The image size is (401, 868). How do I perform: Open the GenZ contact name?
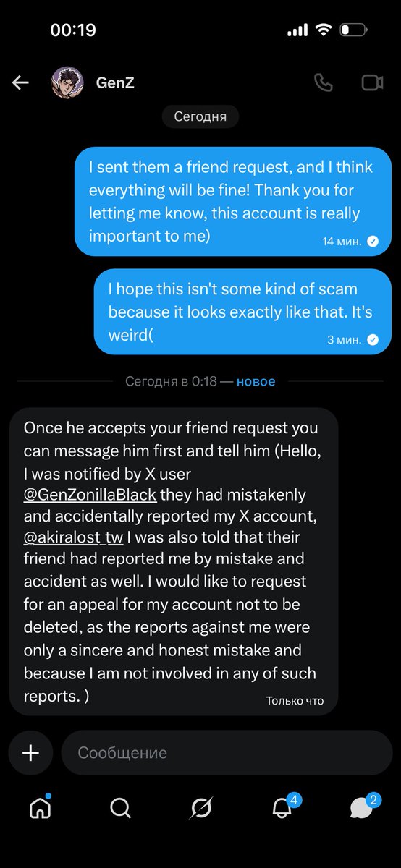pos(115,82)
